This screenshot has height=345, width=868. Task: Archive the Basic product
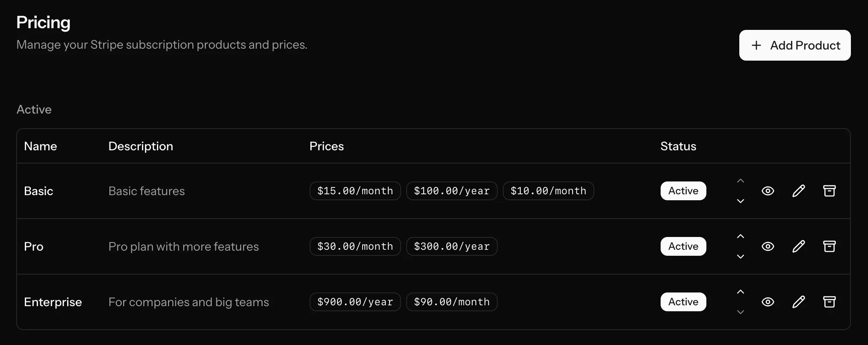(x=829, y=191)
